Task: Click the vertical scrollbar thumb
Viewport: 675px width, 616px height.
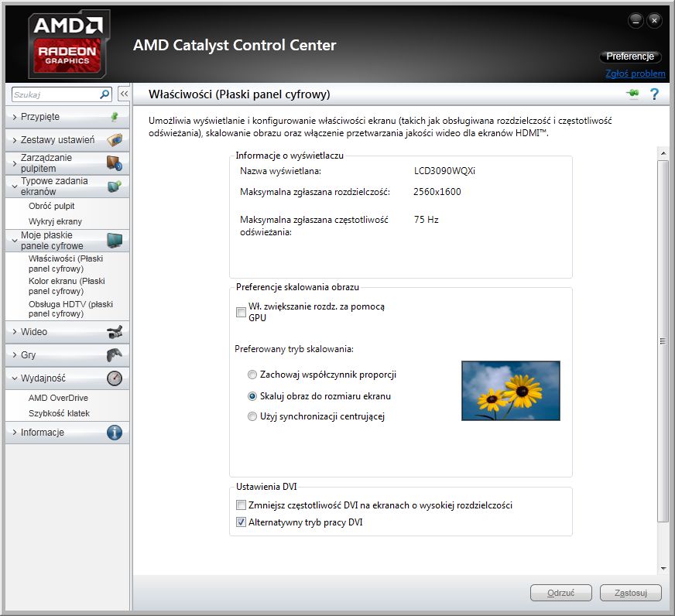Action: [x=663, y=341]
